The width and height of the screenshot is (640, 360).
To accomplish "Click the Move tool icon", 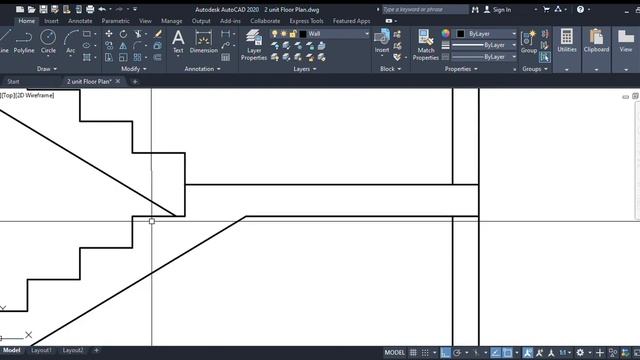I will coord(109,34).
